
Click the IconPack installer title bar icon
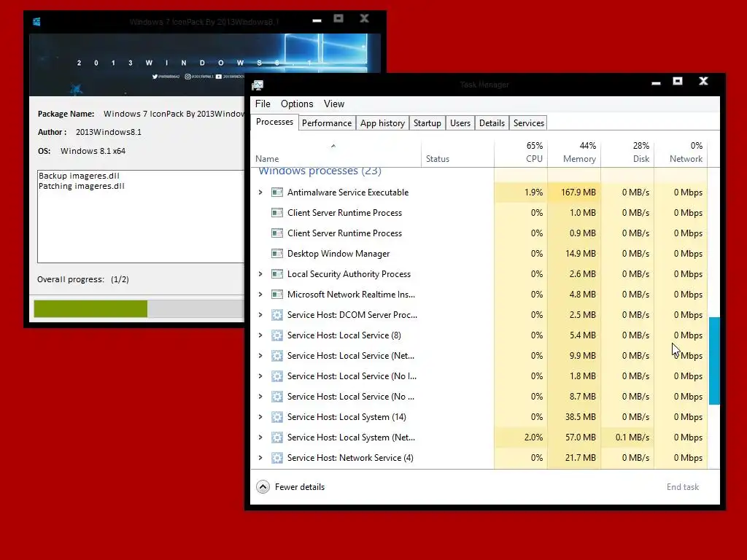(x=36, y=21)
